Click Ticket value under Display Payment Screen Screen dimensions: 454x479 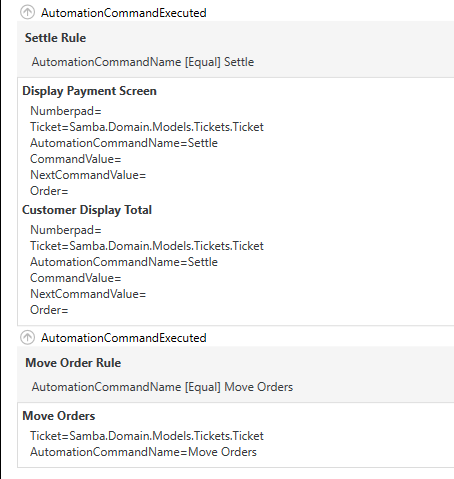coord(147,127)
